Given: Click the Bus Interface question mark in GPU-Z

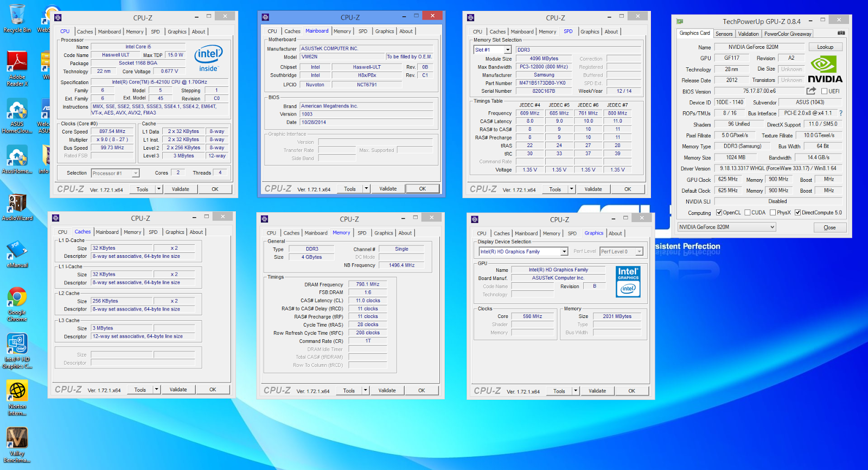Looking at the screenshot, I should (x=841, y=113).
